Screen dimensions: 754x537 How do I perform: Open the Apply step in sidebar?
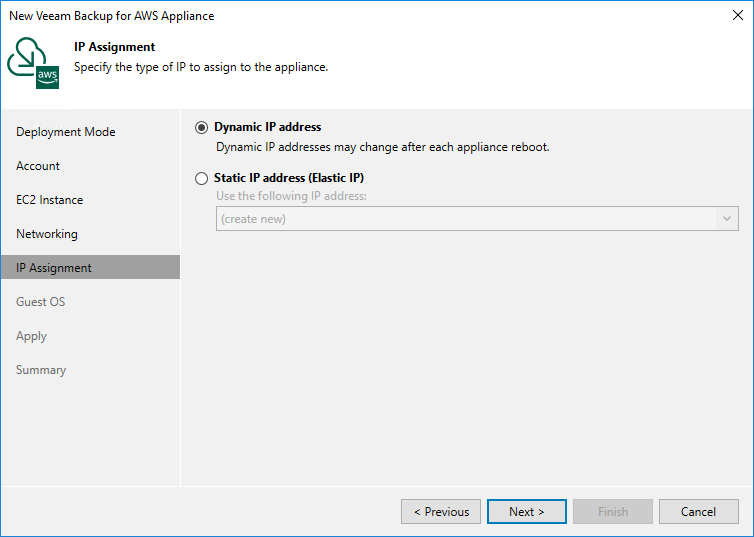[32, 336]
